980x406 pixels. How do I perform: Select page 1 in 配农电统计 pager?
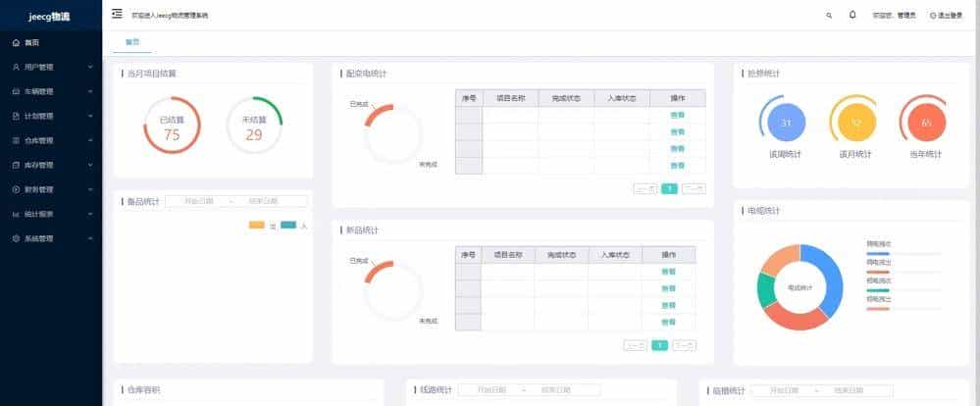point(669,188)
